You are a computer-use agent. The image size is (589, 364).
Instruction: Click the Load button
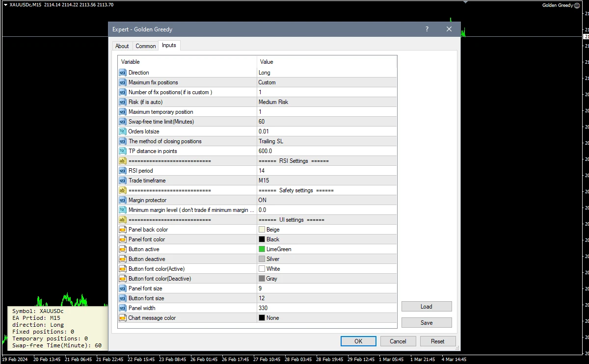[x=426, y=307]
